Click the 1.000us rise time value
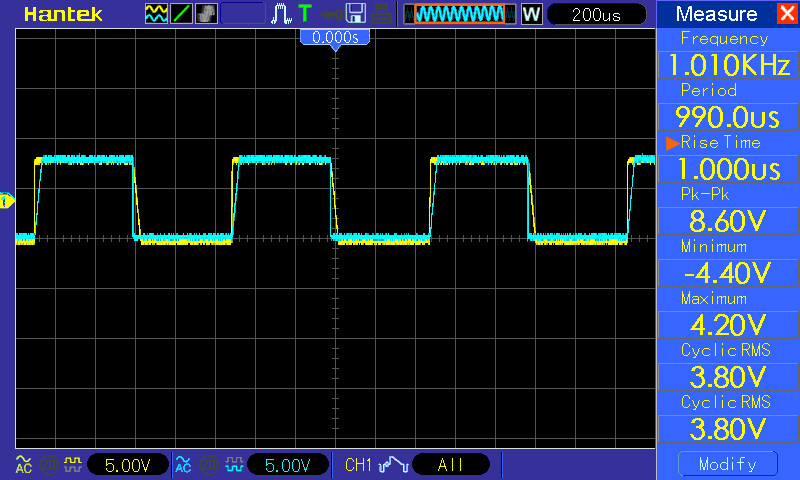This screenshot has height=480, width=800. tap(728, 169)
